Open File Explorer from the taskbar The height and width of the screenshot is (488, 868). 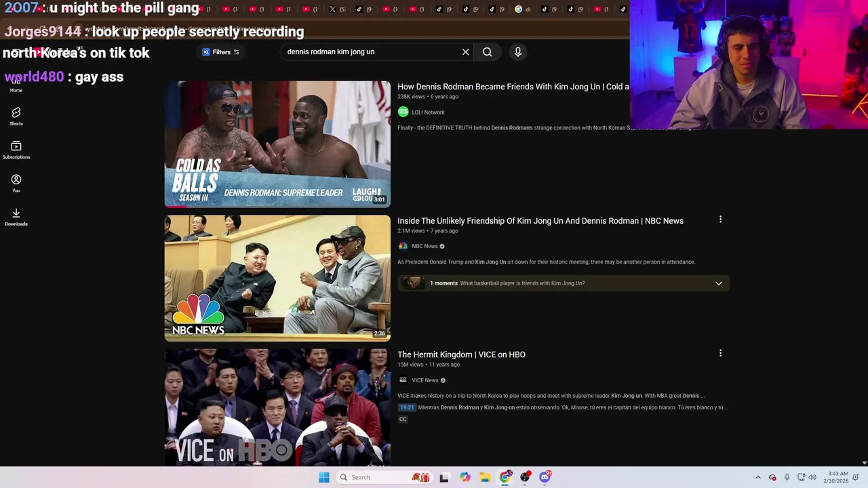pyautogui.click(x=485, y=477)
